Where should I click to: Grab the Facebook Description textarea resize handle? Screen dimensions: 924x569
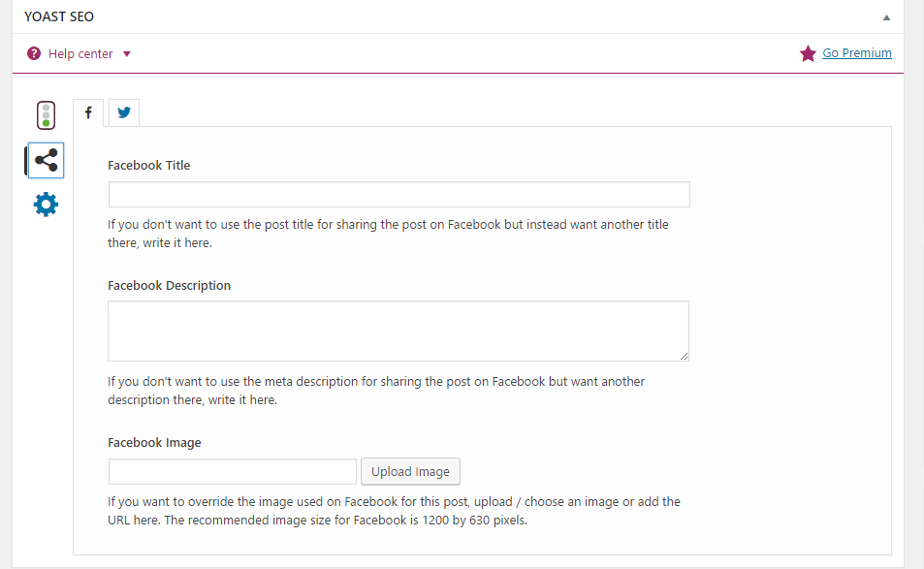click(685, 357)
